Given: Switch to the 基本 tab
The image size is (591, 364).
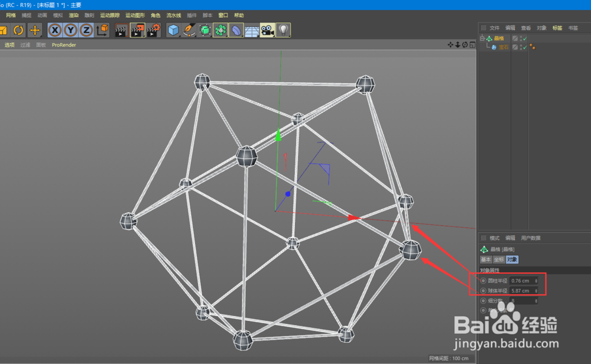Looking at the screenshot, I should click(x=486, y=259).
